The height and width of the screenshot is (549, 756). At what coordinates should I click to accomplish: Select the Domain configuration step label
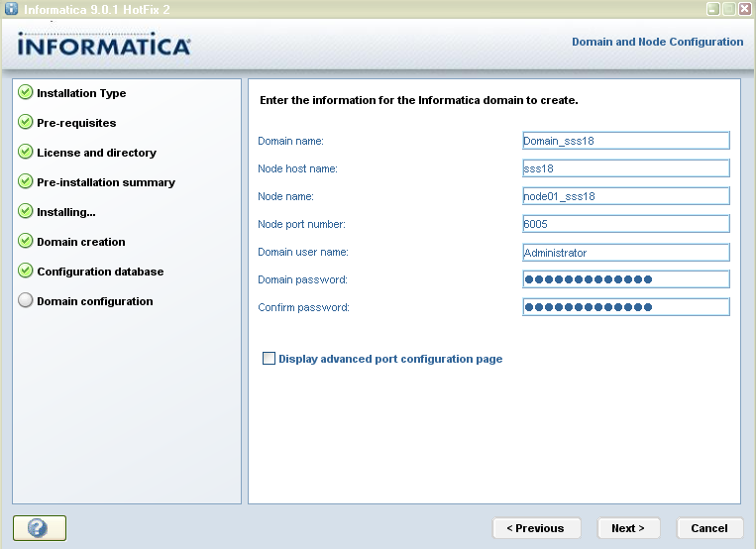pos(95,301)
